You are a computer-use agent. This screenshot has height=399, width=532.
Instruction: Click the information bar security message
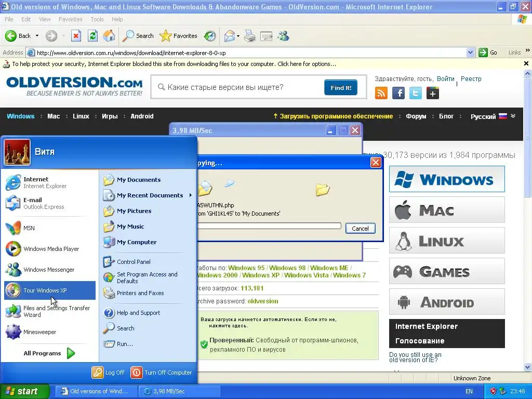tap(174, 64)
